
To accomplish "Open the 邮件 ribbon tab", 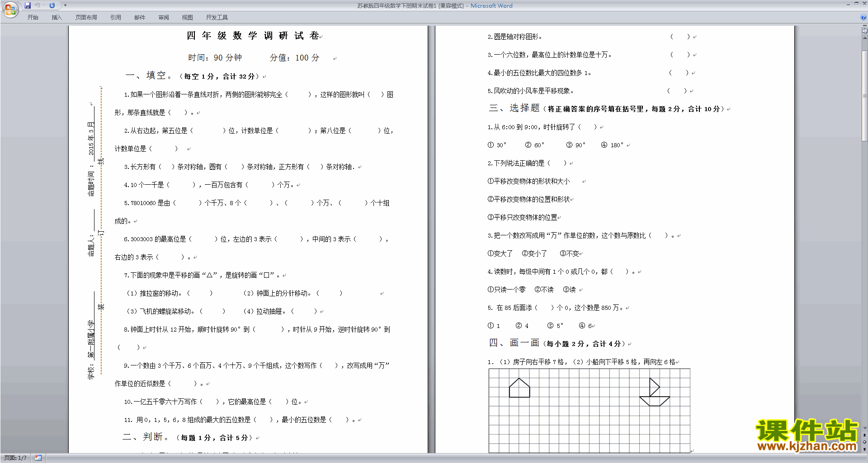I will pos(140,17).
